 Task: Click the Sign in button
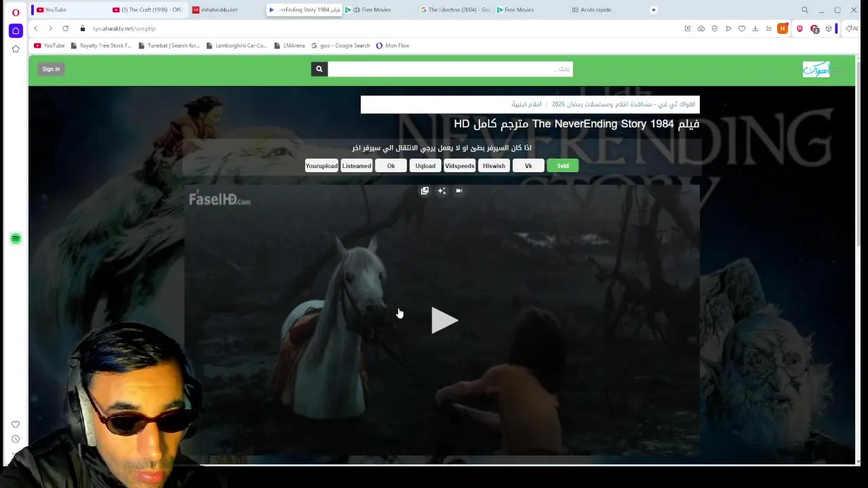coord(51,69)
